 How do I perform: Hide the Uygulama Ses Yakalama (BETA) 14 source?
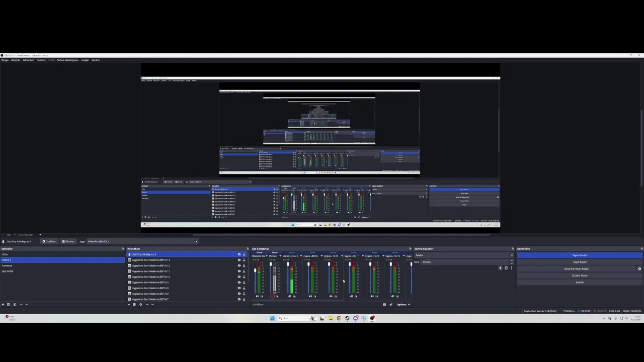(239, 260)
